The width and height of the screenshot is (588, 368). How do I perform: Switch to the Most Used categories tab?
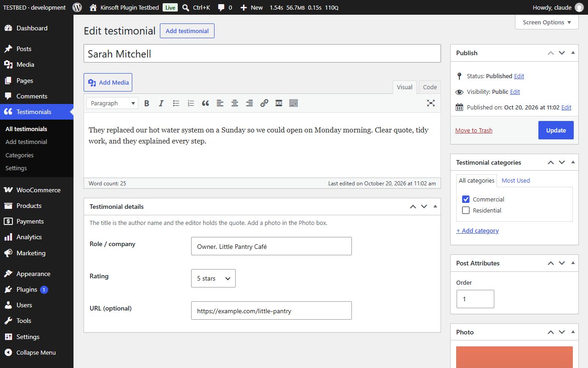515,180
